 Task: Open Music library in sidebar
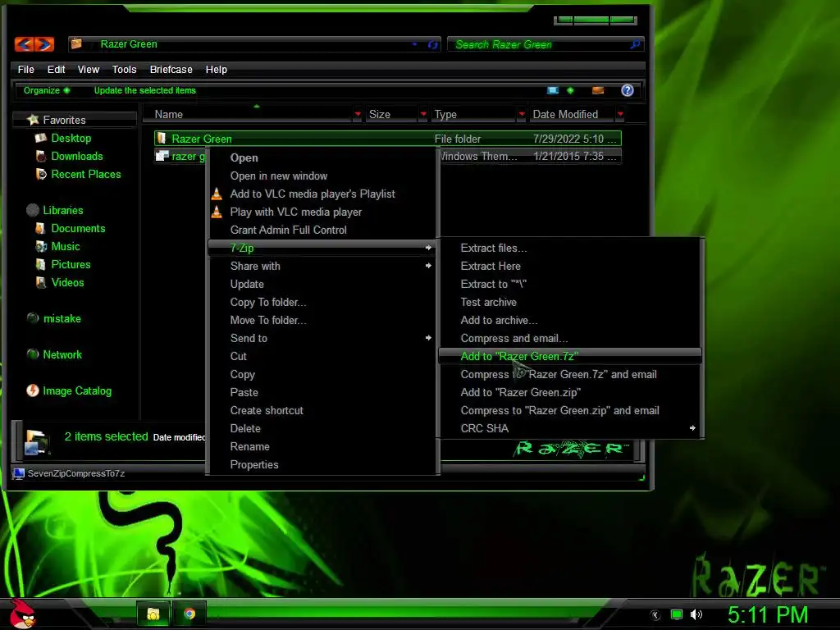66,246
